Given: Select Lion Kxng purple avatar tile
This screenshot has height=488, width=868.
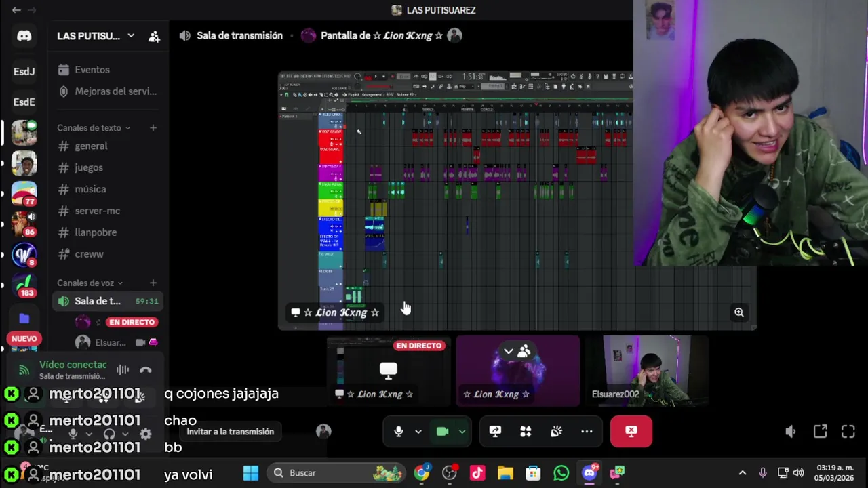Looking at the screenshot, I should coord(518,371).
